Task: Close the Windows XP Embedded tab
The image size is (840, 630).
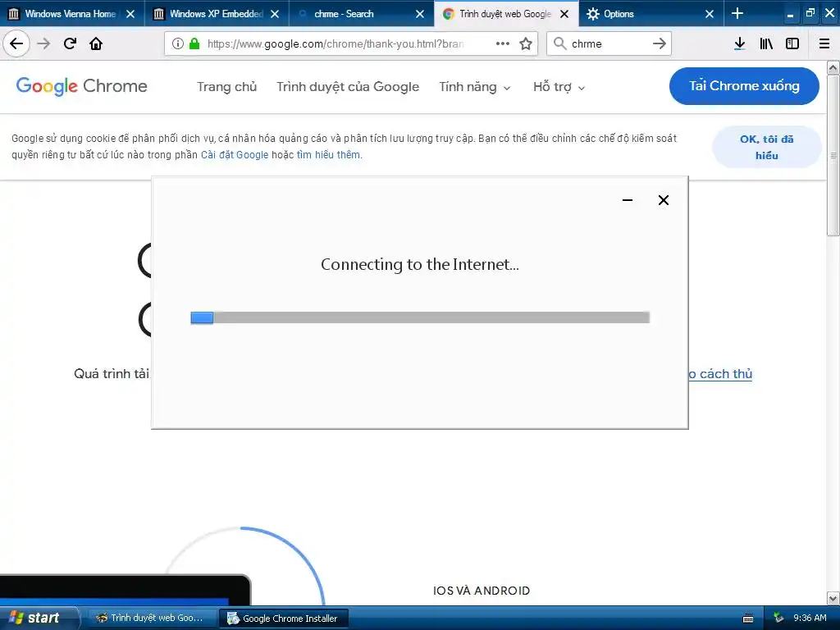Action: (x=275, y=14)
